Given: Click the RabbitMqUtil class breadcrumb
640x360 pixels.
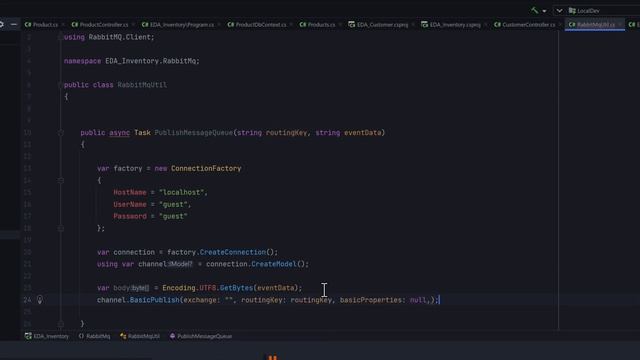Looking at the screenshot, I should 140,336.
